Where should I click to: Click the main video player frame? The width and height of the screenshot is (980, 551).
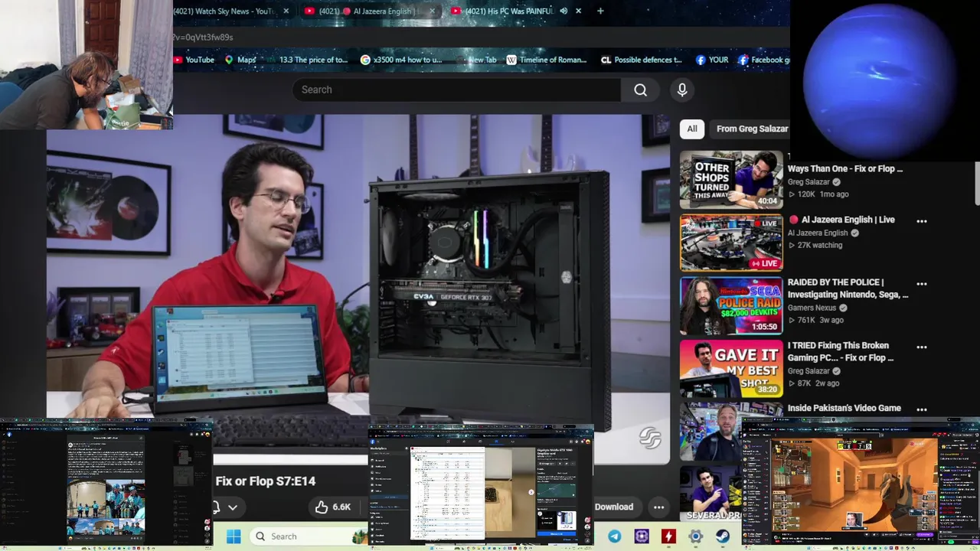[x=358, y=266]
